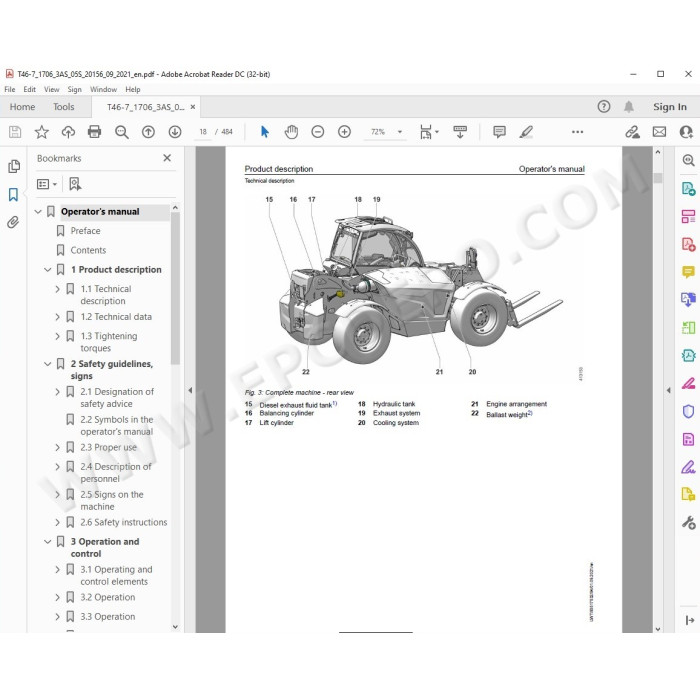Activate the selection arrow tool
The image size is (700, 700).
pyautogui.click(x=265, y=132)
